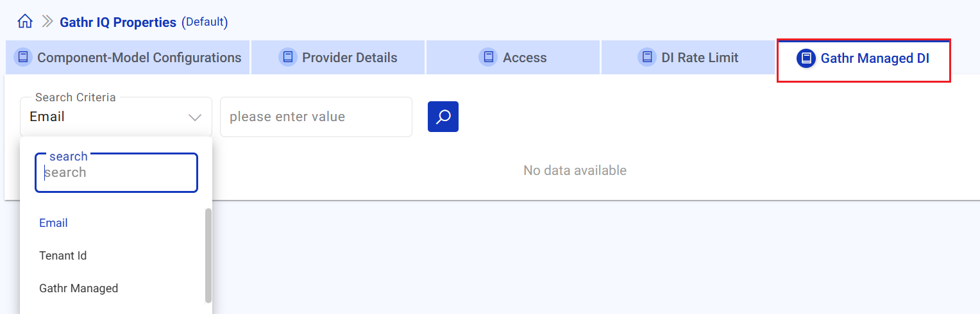Switch to the DI Rate Limit tab

coord(700,58)
